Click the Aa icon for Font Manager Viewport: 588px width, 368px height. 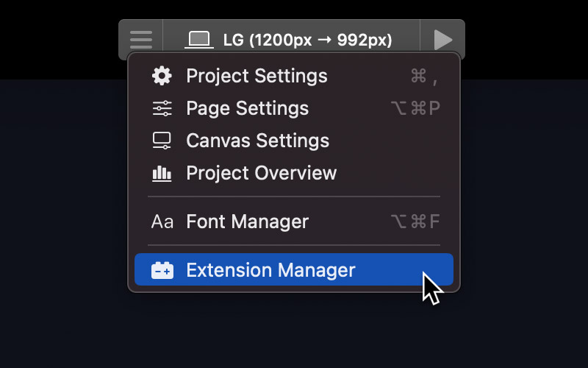[x=162, y=222]
